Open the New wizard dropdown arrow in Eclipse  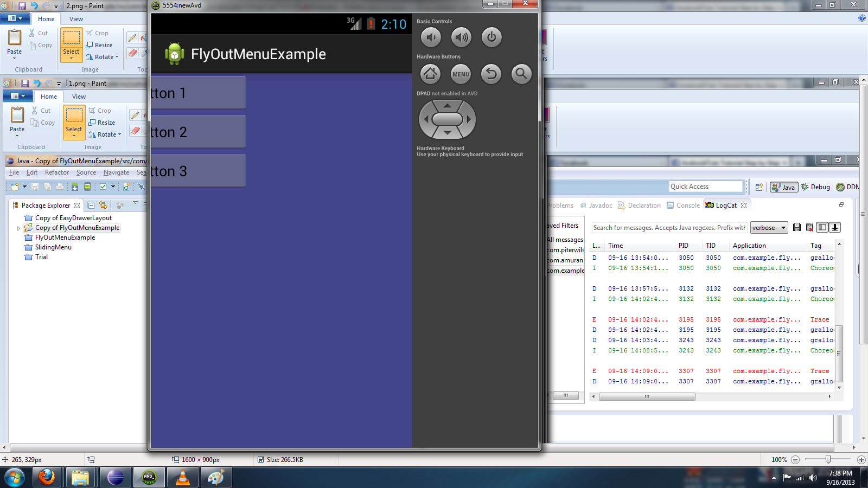coord(24,187)
